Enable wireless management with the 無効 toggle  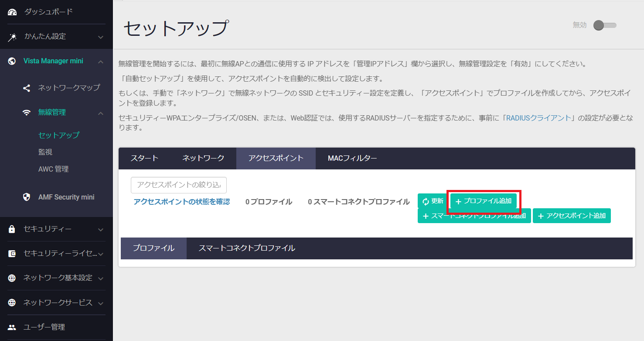coord(604,25)
